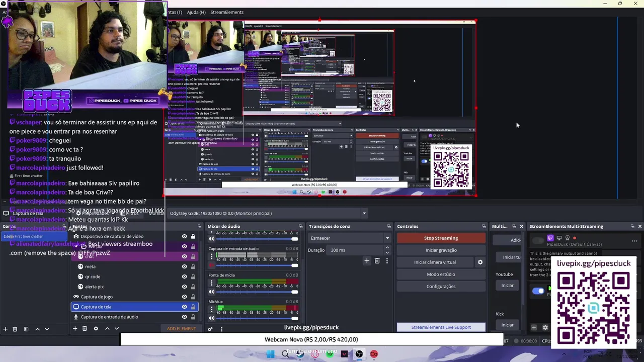The image size is (644, 362).
Task: Mute the Mic/Aux channel
Action: click(212, 318)
